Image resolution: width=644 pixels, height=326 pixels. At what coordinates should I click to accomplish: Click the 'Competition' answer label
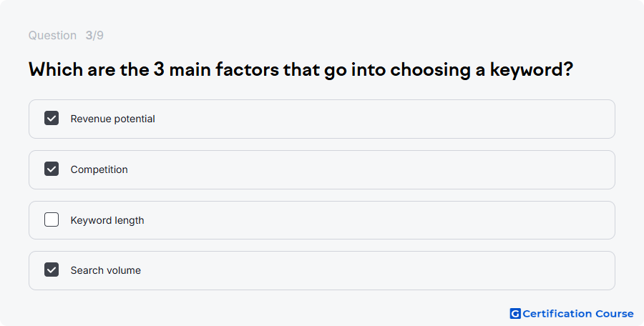99,169
